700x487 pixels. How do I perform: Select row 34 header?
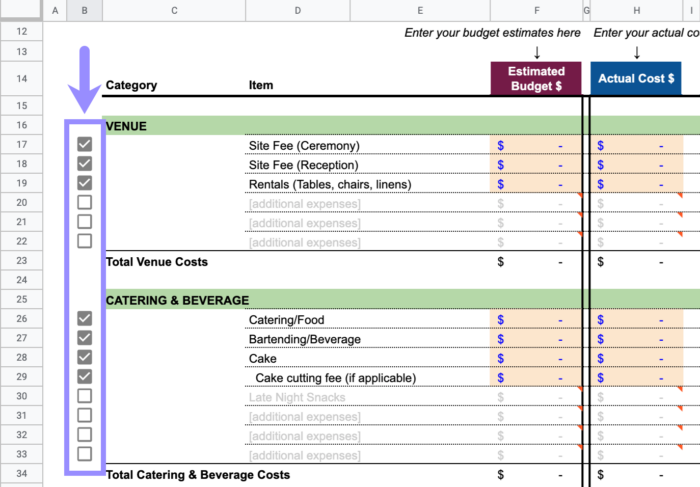pyautogui.click(x=21, y=474)
